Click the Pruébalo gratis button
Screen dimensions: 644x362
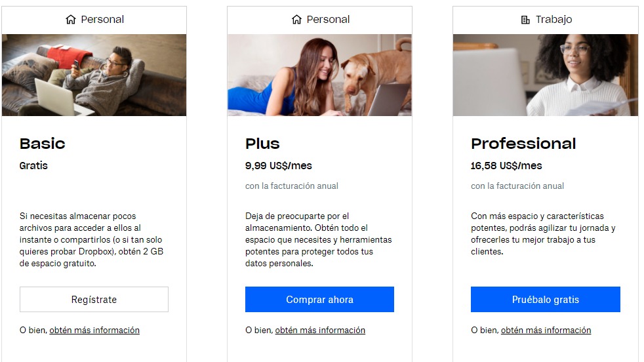(546, 300)
